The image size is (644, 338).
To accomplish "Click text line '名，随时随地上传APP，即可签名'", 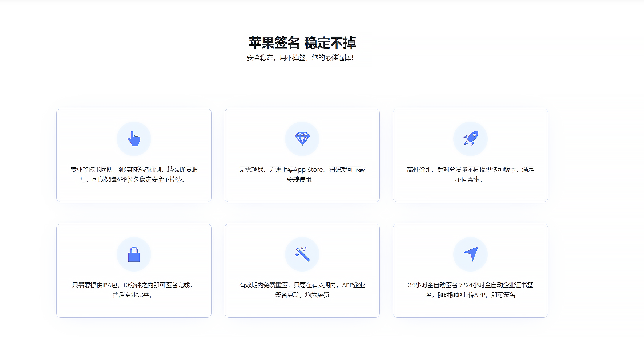I will [x=470, y=295].
